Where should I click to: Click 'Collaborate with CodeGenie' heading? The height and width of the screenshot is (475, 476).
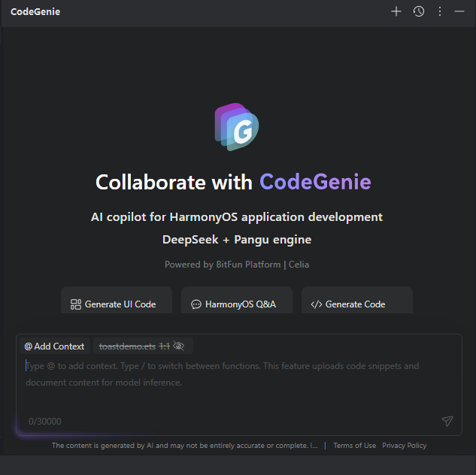point(233,182)
